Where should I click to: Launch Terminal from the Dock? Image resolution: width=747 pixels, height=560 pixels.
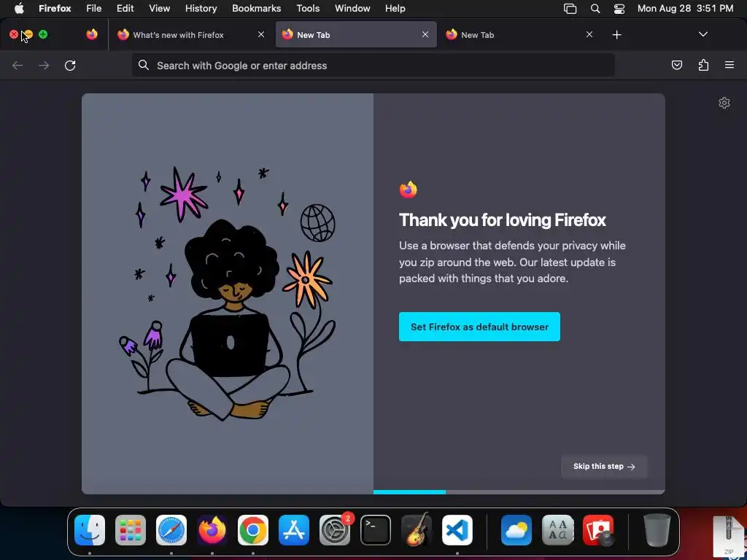pos(376,530)
